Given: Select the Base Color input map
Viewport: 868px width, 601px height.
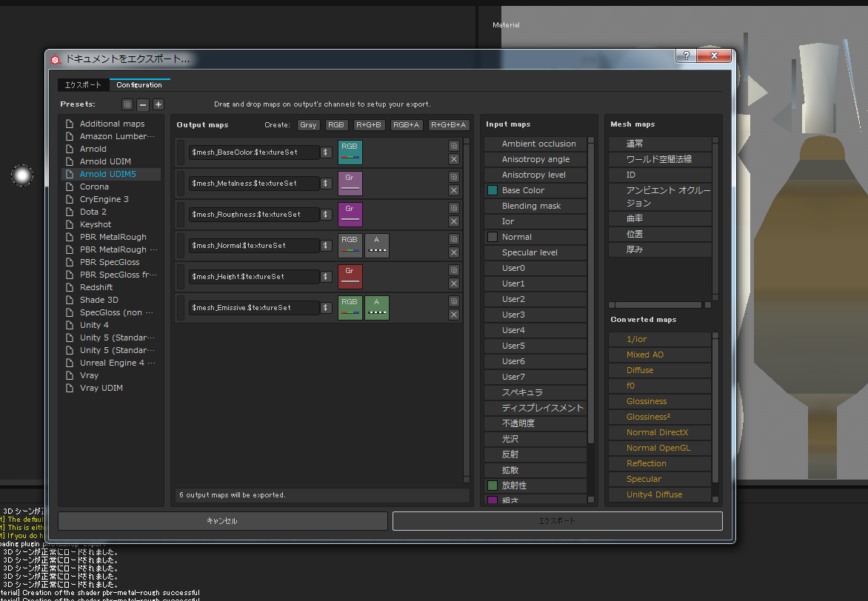Looking at the screenshot, I should pos(535,190).
